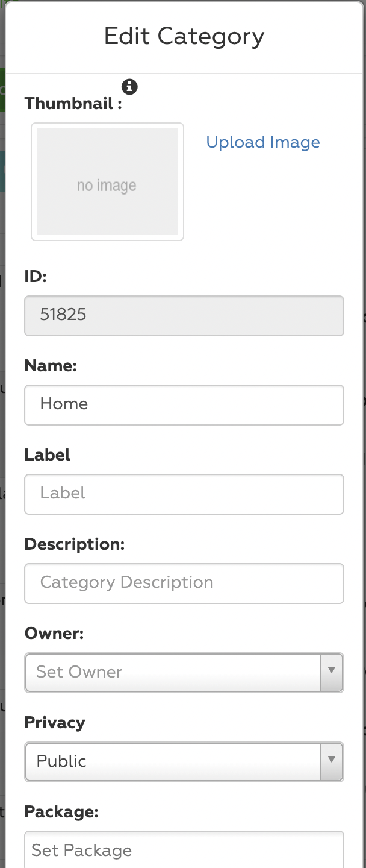This screenshot has width=366, height=868.
Task: Click the ID field label
Action: (x=36, y=277)
